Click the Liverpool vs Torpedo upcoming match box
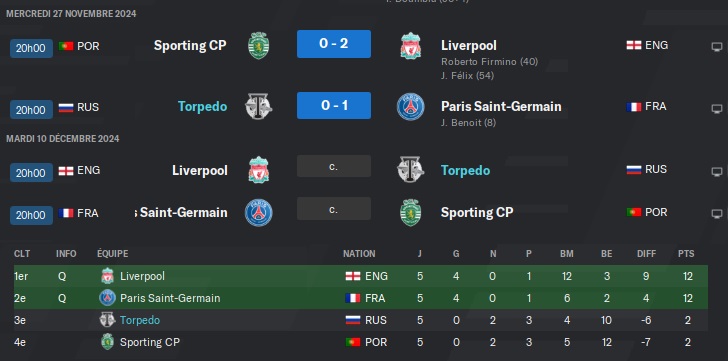This screenshot has height=361, width=728. [x=334, y=166]
